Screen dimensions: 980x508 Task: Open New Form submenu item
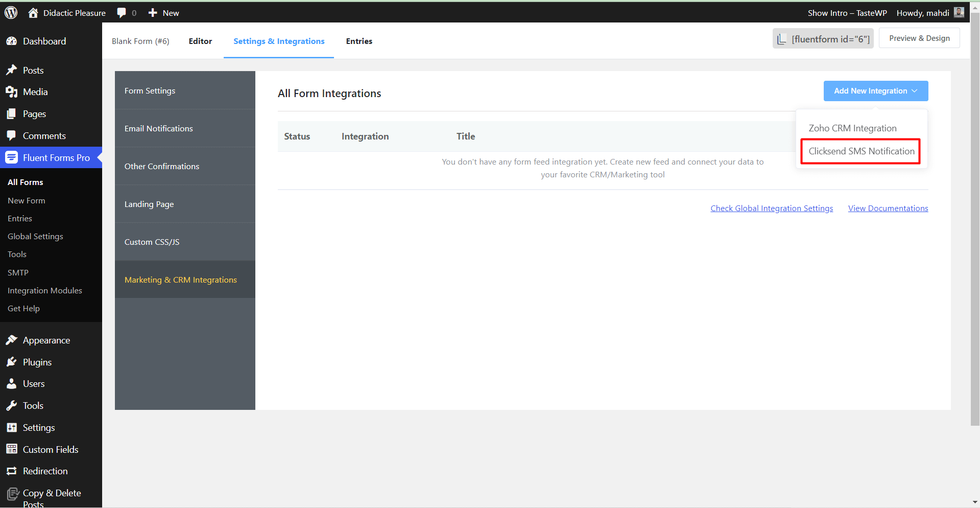[x=27, y=201]
